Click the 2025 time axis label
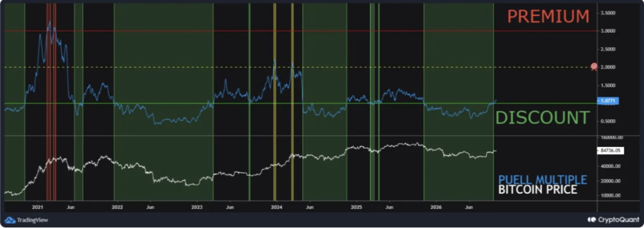This screenshot has width=644, height=228. tap(356, 207)
